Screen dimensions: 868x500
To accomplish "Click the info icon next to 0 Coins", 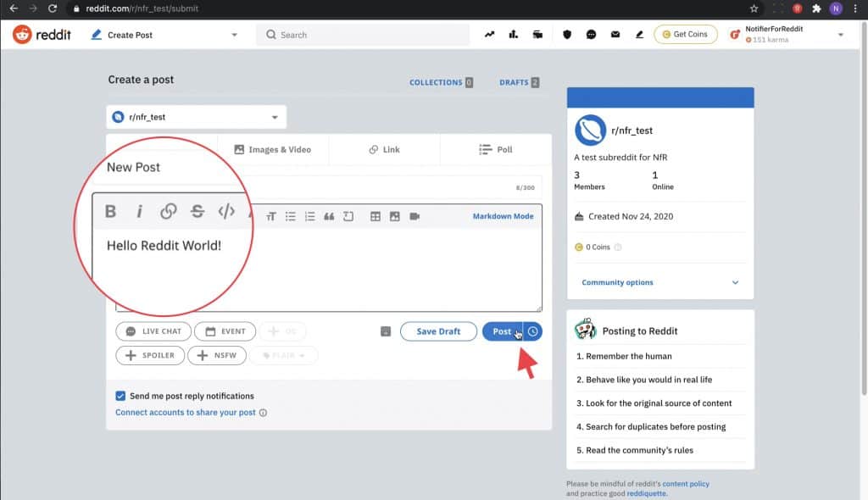I will [618, 247].
